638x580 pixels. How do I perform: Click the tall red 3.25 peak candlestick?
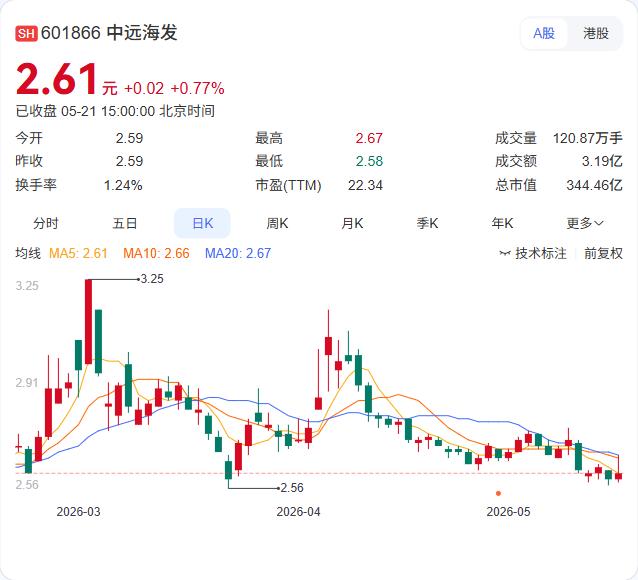(x=88, y=322)
